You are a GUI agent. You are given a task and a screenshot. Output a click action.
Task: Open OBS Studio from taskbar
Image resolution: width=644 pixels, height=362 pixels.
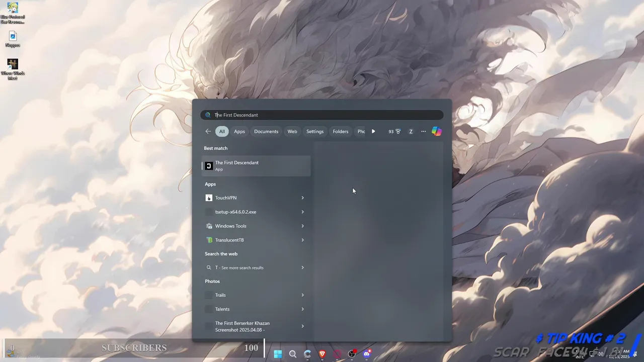pyautogui.click(x=352, y=354)
